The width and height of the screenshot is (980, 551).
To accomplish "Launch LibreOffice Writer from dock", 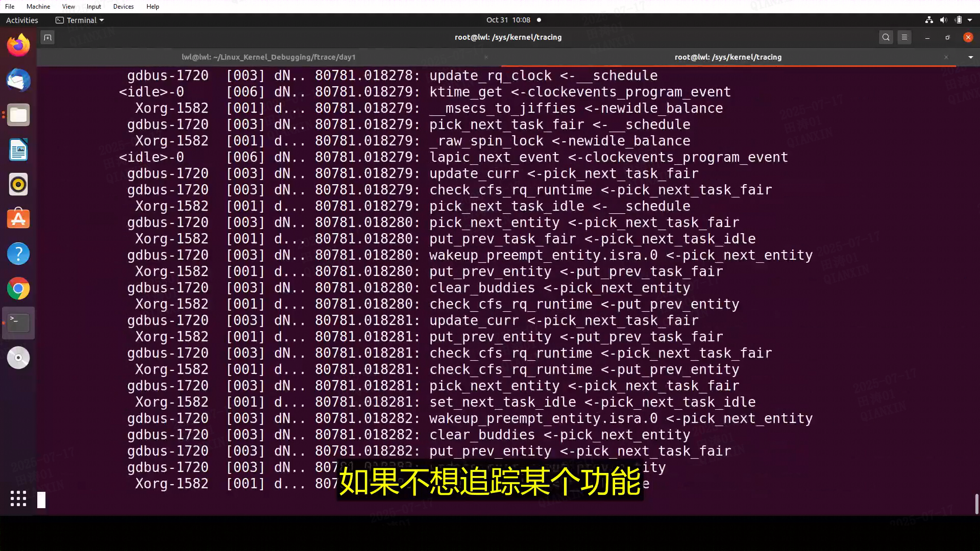I will pyautogui.click(x=18, y=150).
